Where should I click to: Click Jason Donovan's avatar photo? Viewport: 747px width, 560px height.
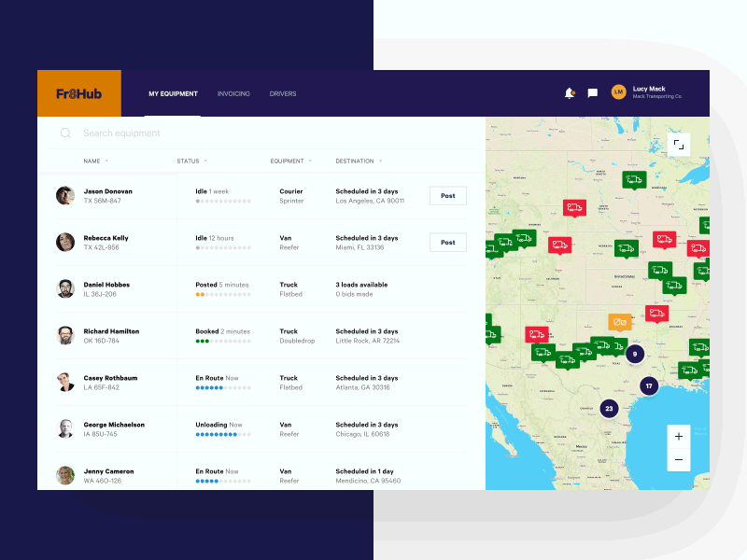coord(65,195)
